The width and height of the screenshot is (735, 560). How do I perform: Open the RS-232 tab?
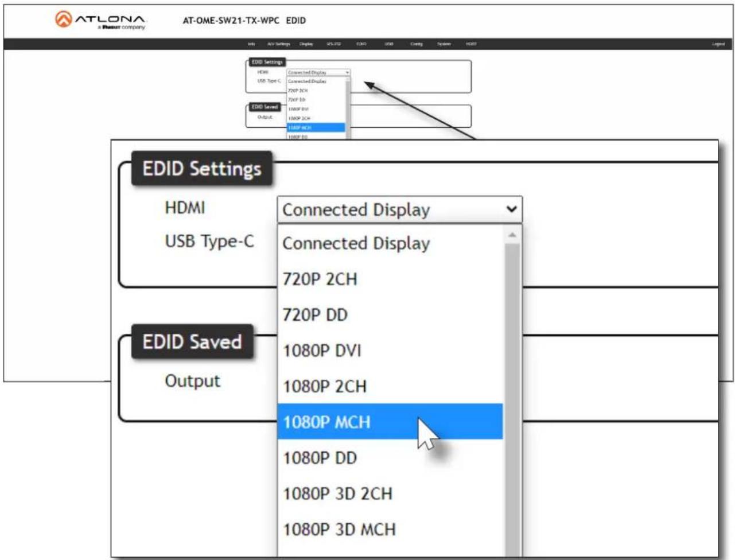pyautogui.click(x=334, y=44)
